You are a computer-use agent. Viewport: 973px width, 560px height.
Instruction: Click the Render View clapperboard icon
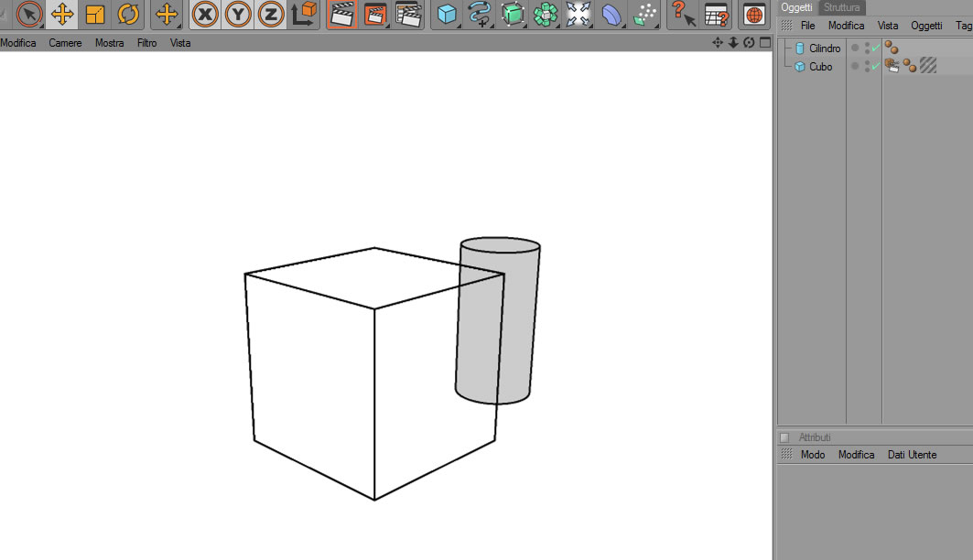342,15
